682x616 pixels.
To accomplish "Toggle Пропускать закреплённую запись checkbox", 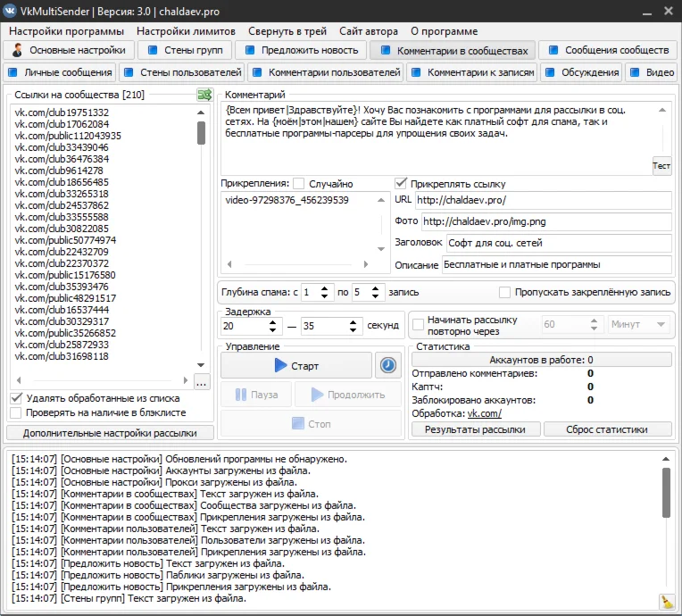I will click(x=505, y=292).
